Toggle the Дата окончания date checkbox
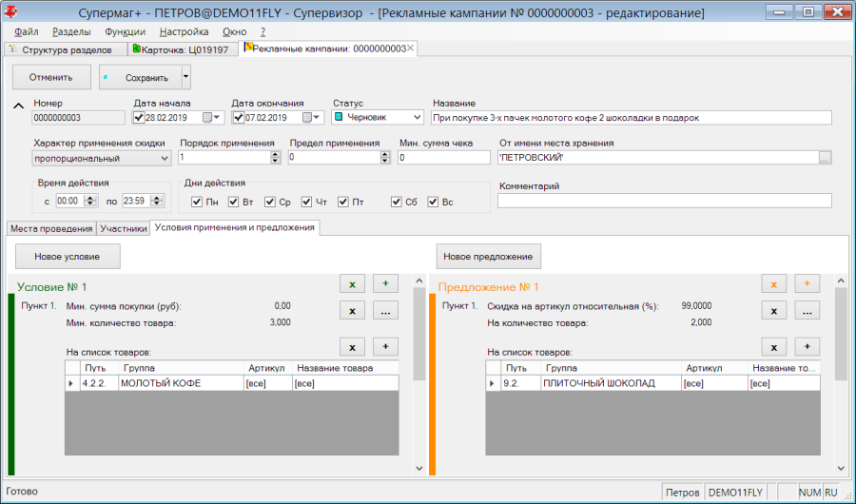Image resolution: width=856 pixels, height=504 pixels. pos(238,117)
